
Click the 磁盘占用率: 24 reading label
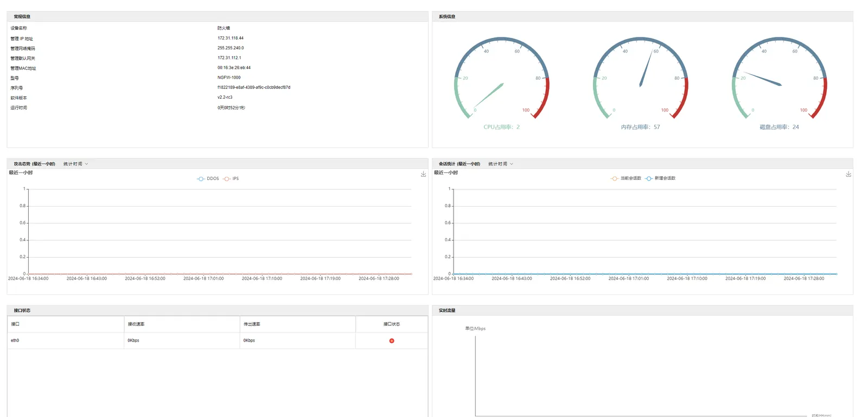point(780,127)
